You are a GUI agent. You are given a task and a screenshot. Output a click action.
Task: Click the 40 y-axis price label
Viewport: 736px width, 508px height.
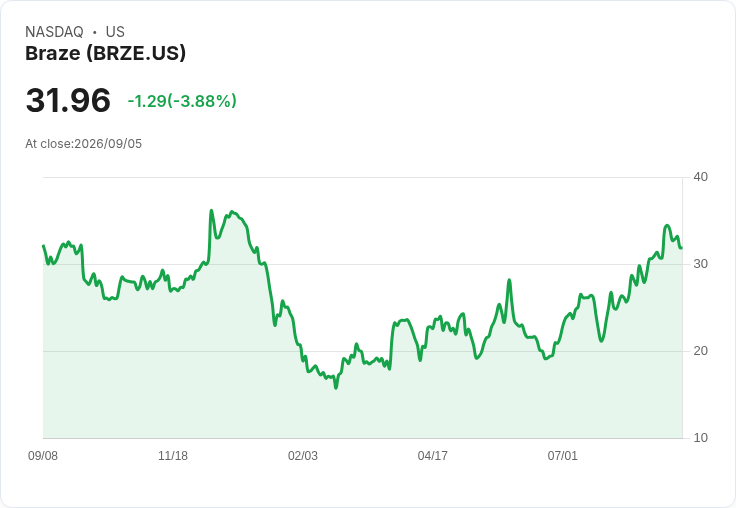tap(700, 177)
